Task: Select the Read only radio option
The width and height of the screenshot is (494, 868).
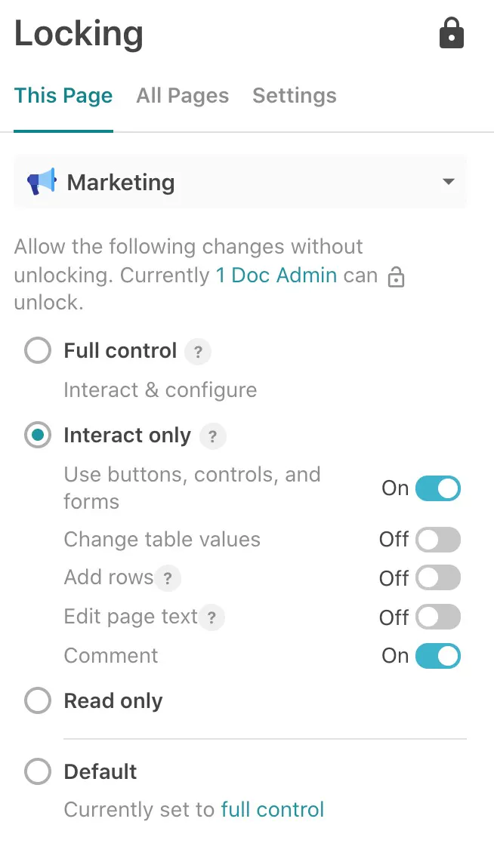Action: [x=38, y=701]
